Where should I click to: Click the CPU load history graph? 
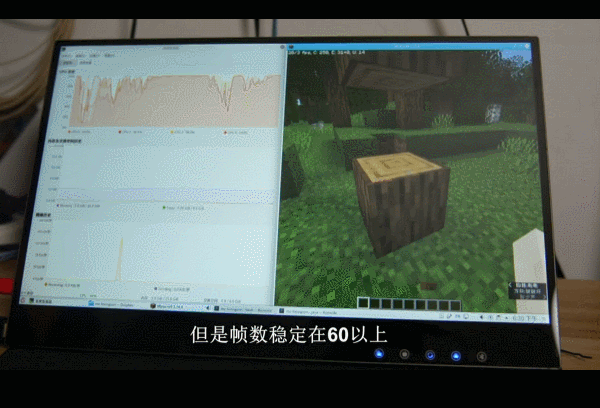[176, 101]
